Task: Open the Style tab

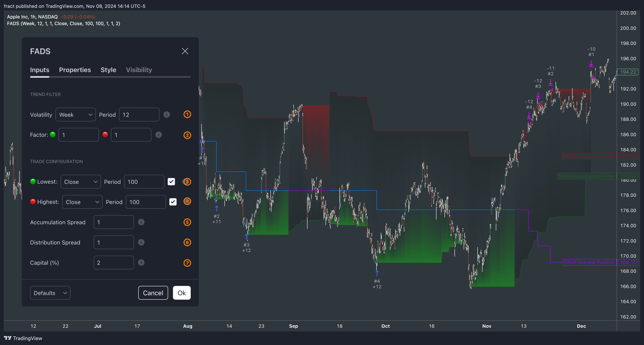Action: point(108,70)
